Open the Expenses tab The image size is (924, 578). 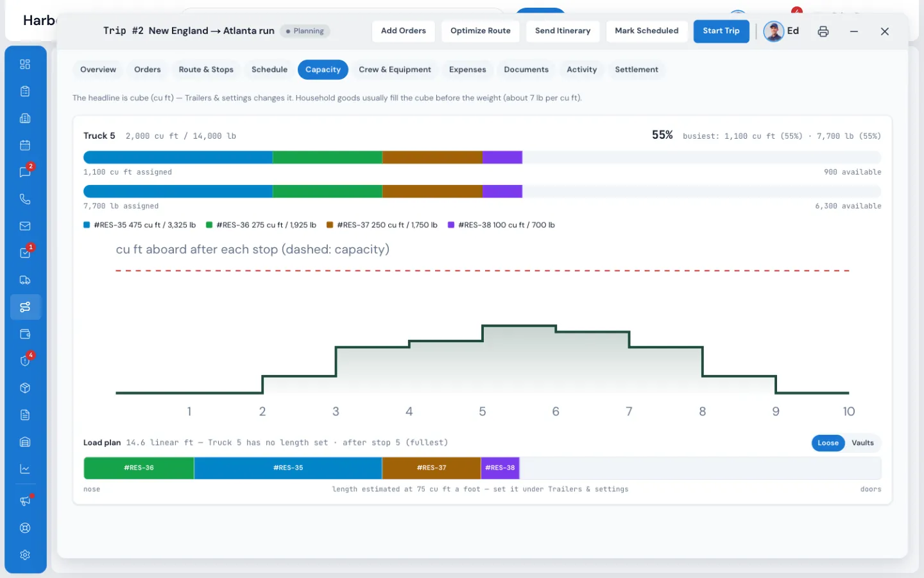467,69
